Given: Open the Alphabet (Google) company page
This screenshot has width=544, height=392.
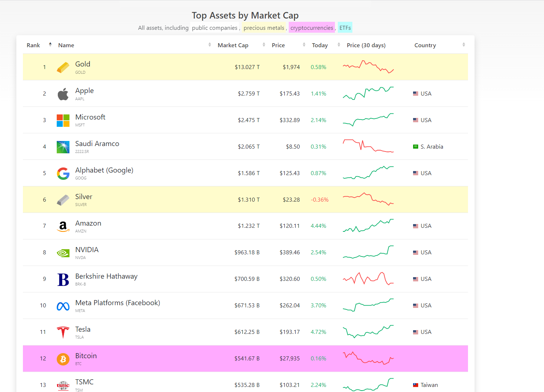Looking at the screenshot, I should pyautogui.click(x=104, y=170).
